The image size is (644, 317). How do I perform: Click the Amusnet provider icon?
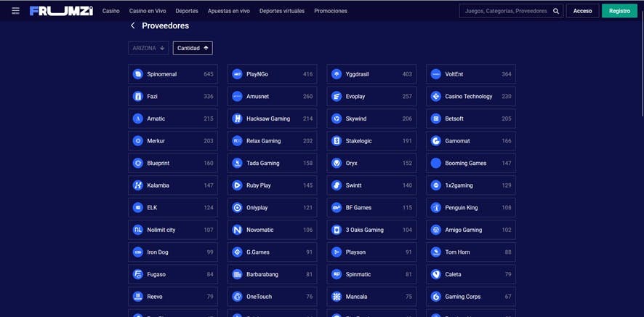237,96
